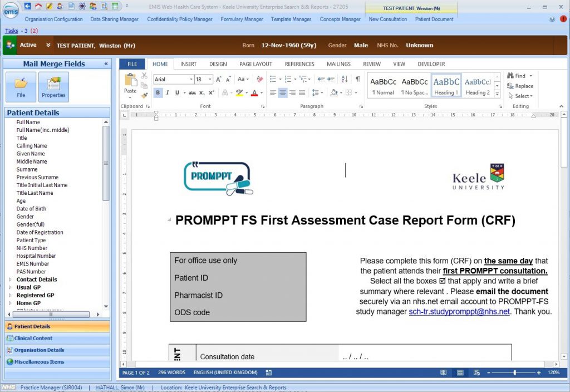Select the NHS Number merge field
This screenshot has width=570, height=392.
click(x=32, y=248)
